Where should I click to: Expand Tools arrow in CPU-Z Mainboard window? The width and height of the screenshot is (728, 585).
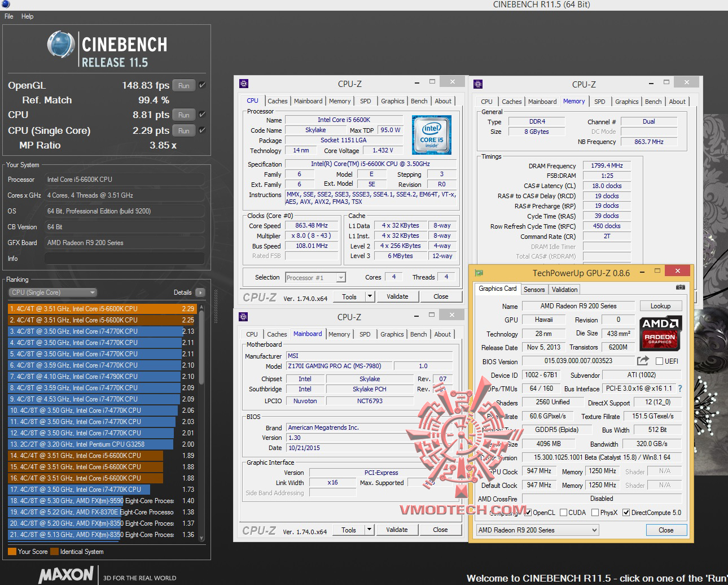369,530
